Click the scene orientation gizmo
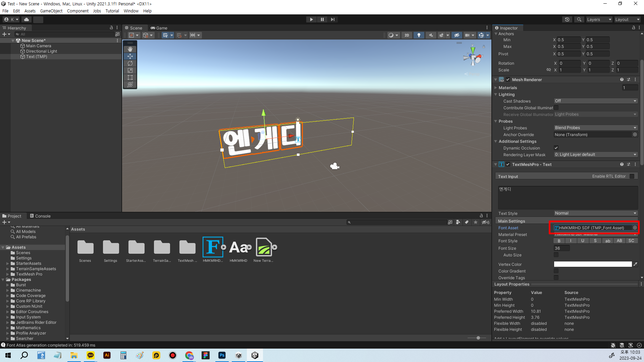 [x=473, y=58]
